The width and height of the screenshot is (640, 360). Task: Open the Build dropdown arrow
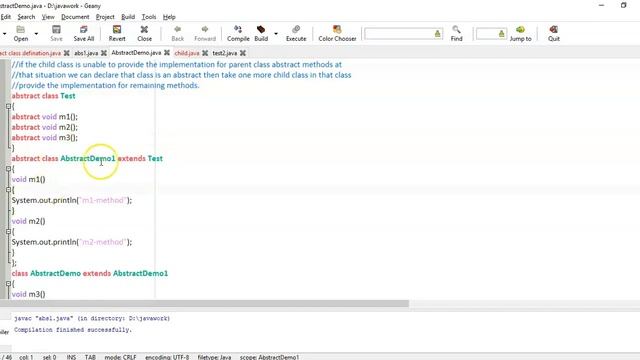pos(276,33)
